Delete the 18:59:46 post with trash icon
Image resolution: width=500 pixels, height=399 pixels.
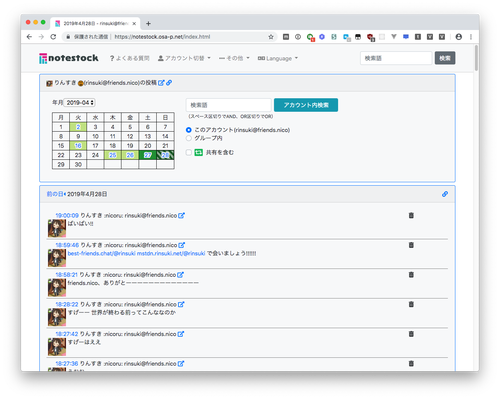[411, 245]
